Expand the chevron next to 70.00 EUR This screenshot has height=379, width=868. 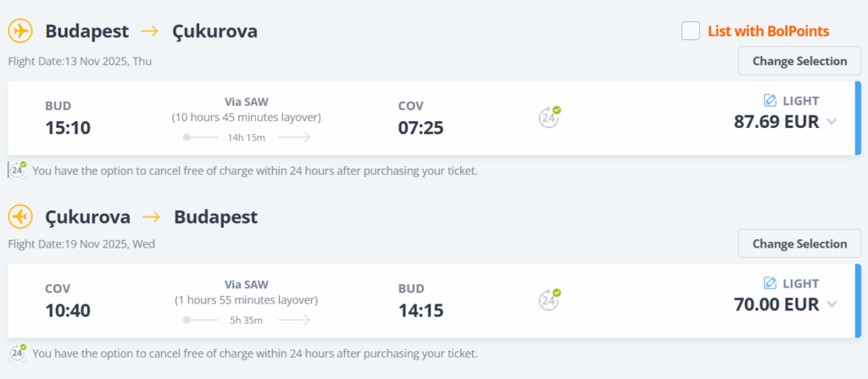pyautogui.click(x=832, y=304)
